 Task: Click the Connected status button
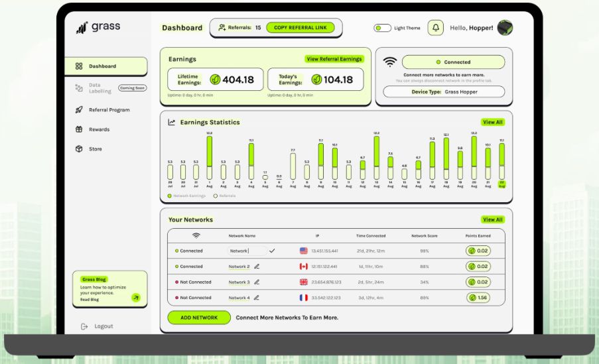click(454, 62)
